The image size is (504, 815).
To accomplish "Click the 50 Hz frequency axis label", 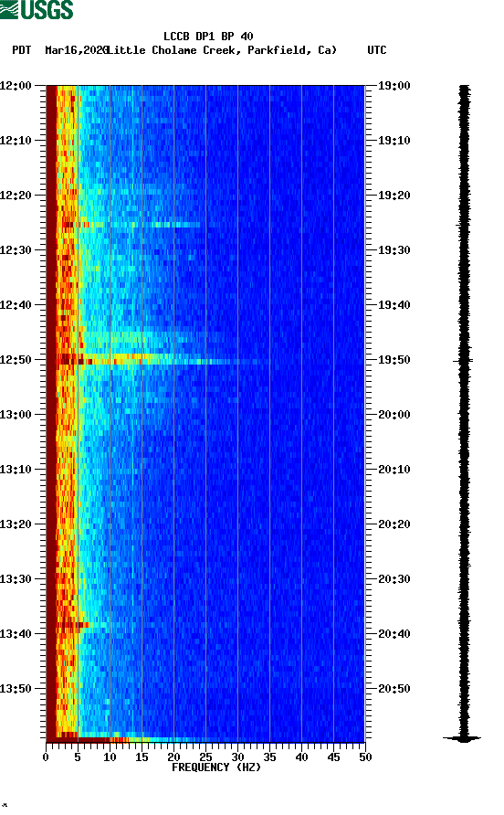I will click(365, 757).
